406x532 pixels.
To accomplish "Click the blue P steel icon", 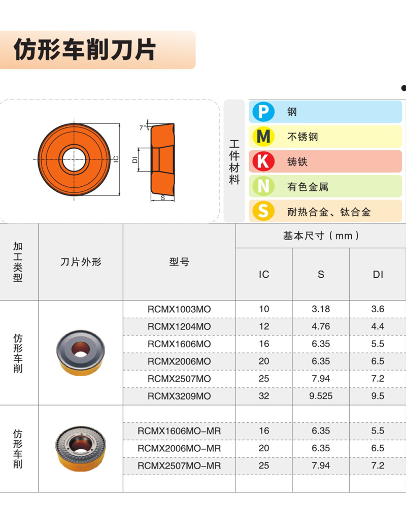I will tap(263, 112).
